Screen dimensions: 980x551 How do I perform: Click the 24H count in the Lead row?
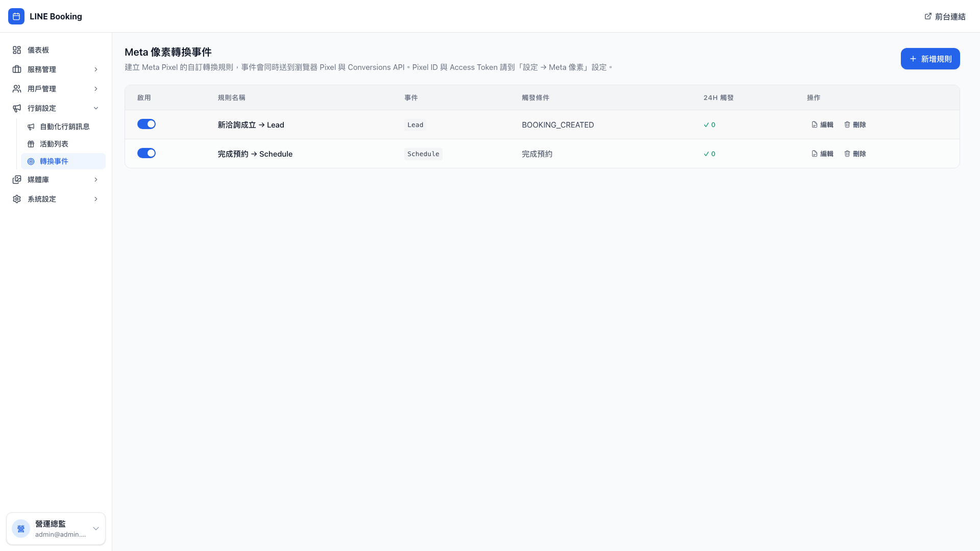coord(709,124)
